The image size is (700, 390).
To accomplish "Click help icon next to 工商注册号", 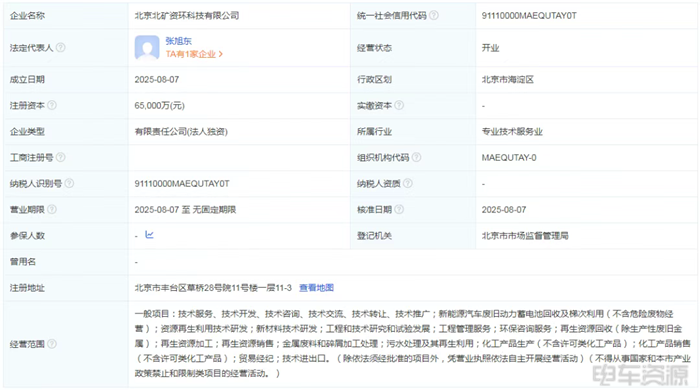I will [61, 157].
